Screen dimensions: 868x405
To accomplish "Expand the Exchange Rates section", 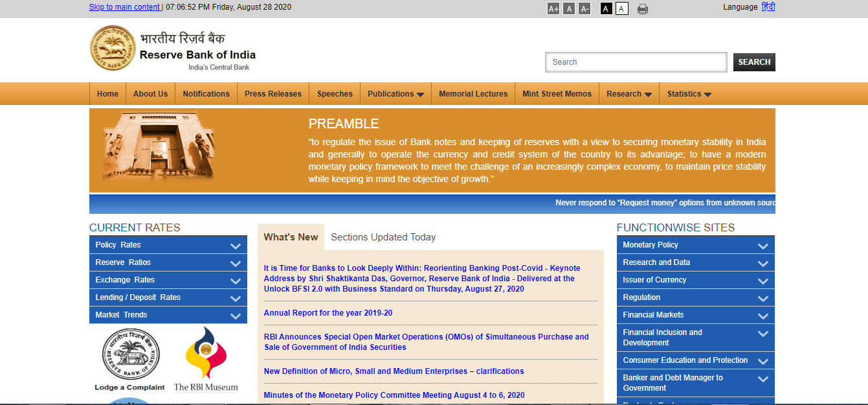I will 168,280.
